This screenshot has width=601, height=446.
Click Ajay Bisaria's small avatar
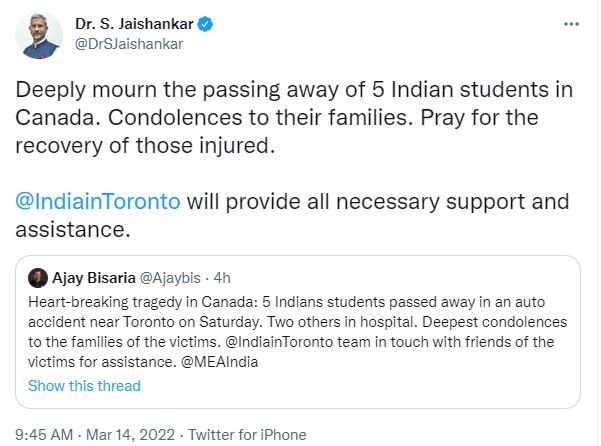[37, 278]
